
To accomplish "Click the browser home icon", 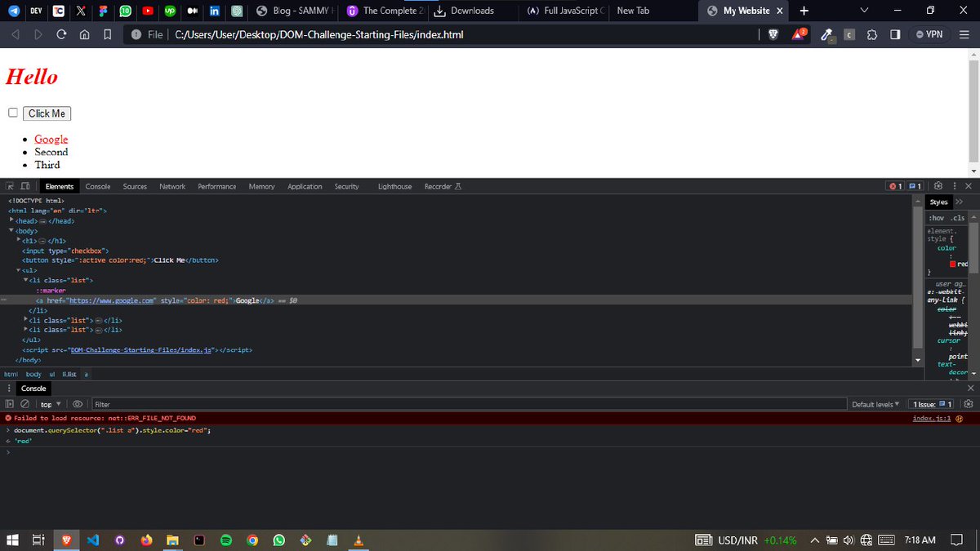I will 85,34.
